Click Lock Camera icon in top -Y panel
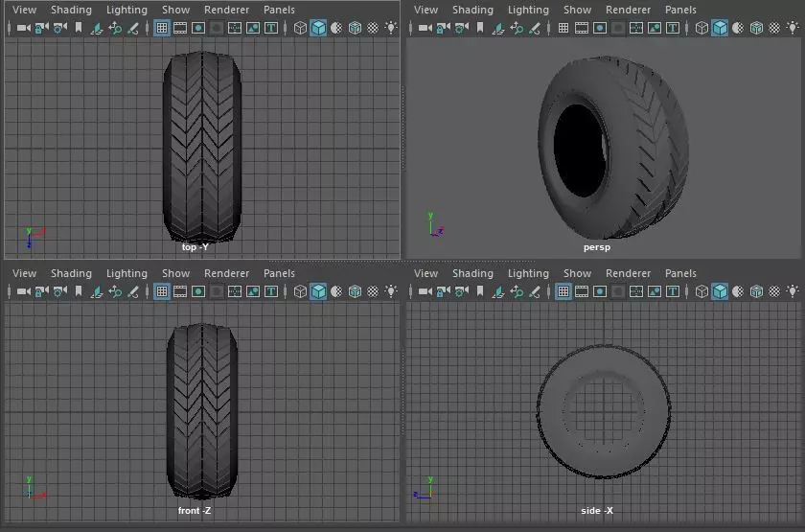Viewport: 805px width, 532px height. (x=41, y=28)
